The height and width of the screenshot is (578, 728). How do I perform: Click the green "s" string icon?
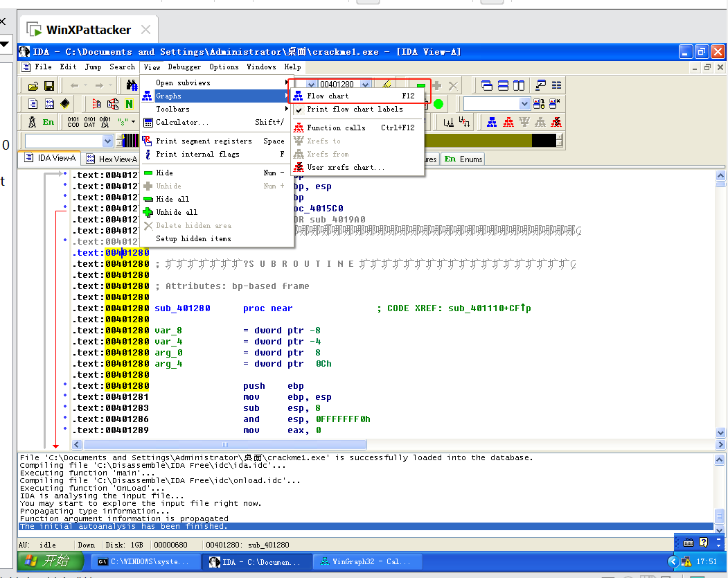click(x=123, y=122)
